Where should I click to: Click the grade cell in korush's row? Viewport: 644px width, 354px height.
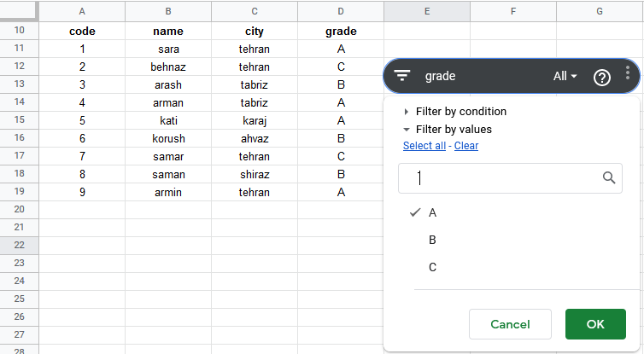341,138
